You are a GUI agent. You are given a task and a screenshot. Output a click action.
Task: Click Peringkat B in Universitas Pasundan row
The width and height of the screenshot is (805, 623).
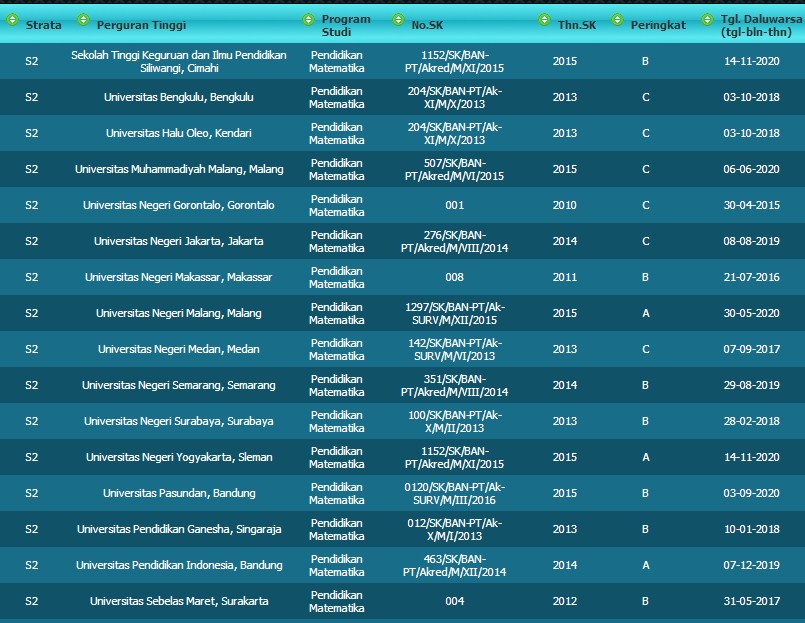click(645, 493)
